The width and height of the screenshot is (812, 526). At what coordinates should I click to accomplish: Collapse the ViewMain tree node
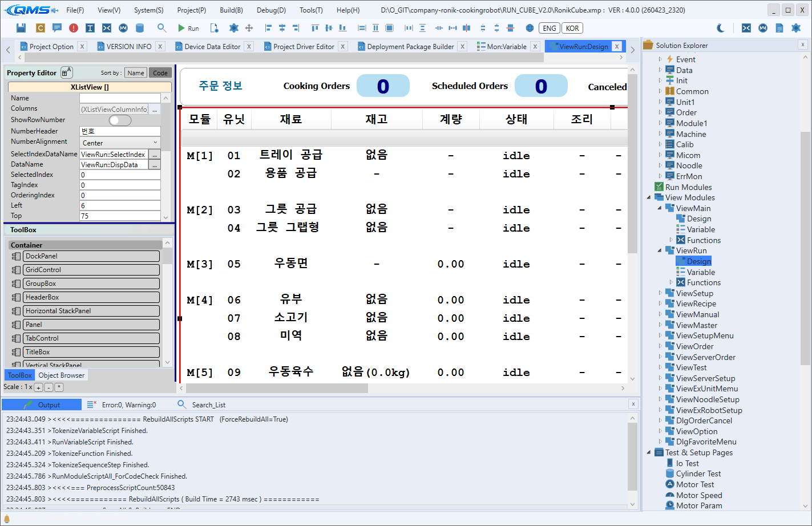pos(660,208)
